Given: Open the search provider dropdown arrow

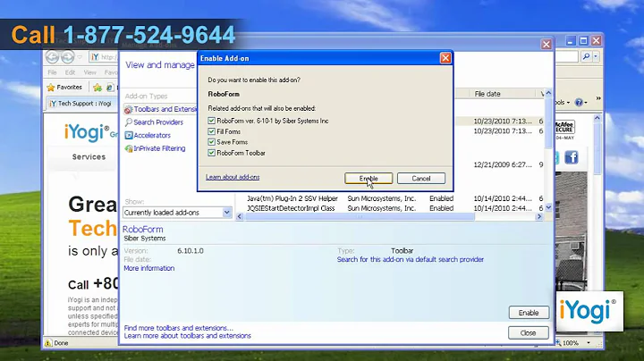Looking at the screenshot, I should [596, 56].
